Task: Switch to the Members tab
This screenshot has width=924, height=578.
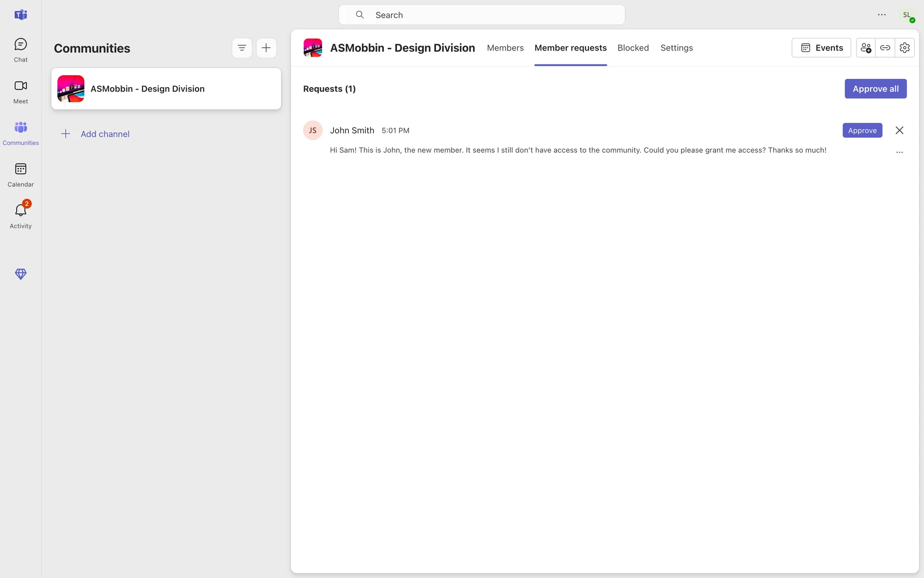Action: (x=505, y=48)
